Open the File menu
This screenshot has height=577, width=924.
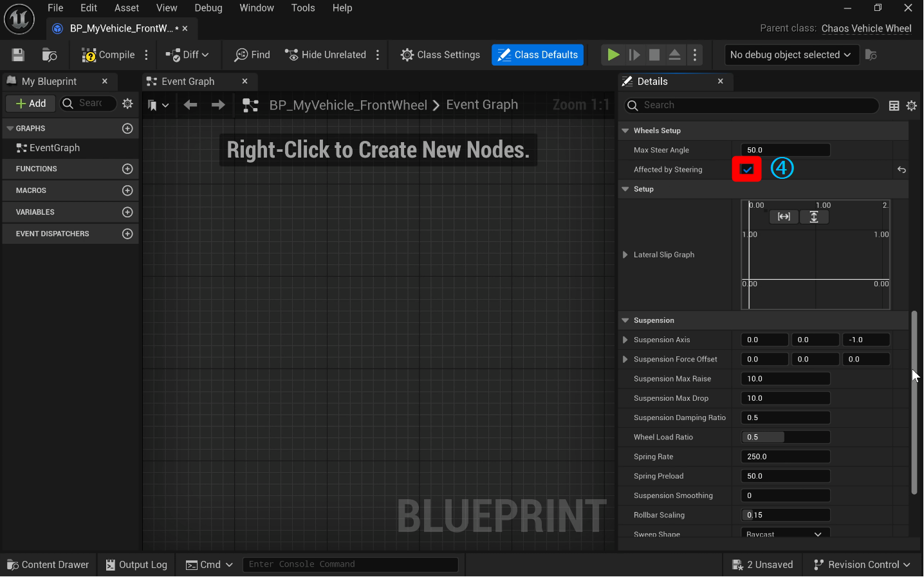[x=55, y=8]
